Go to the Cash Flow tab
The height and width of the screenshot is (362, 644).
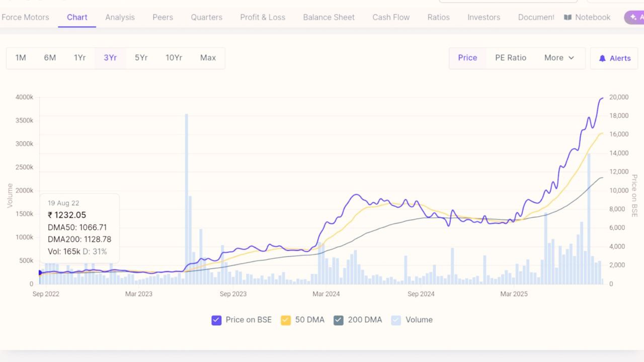[x=391, y=17]
